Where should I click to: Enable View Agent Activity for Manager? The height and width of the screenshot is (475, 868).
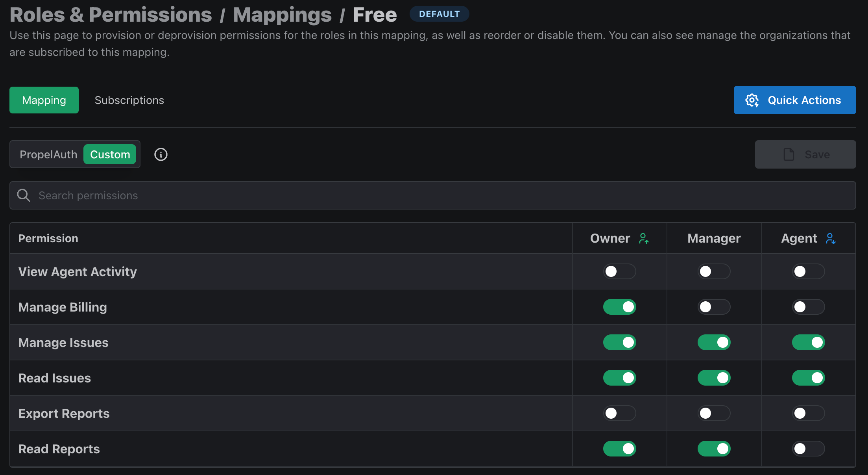pos(714,271)
